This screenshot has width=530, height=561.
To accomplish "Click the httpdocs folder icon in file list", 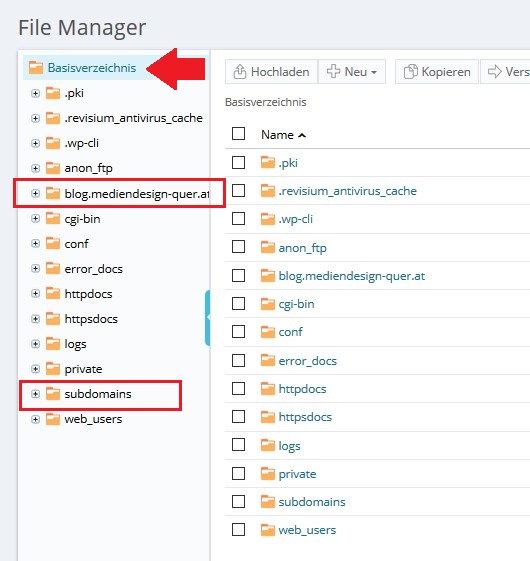I will coord(268,389).
